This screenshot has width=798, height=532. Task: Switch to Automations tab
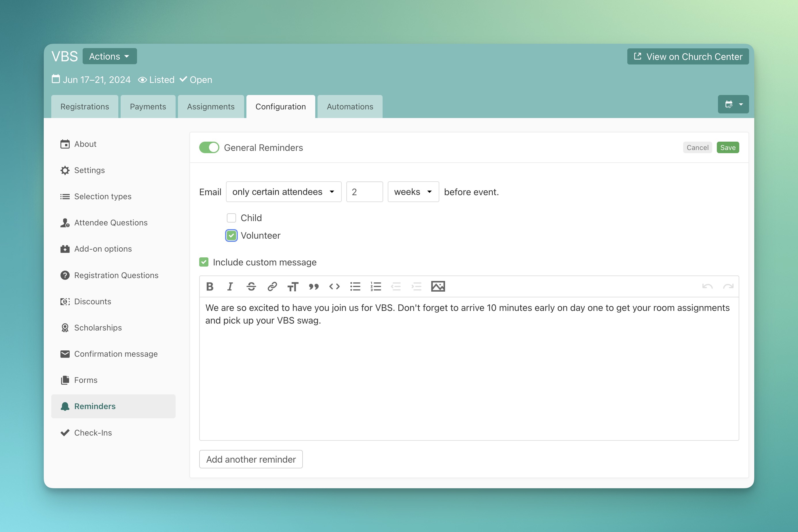[x=350, y=107]
